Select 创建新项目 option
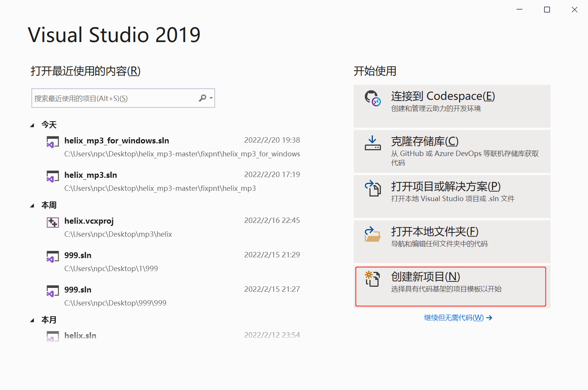 [x=452, y=287]
